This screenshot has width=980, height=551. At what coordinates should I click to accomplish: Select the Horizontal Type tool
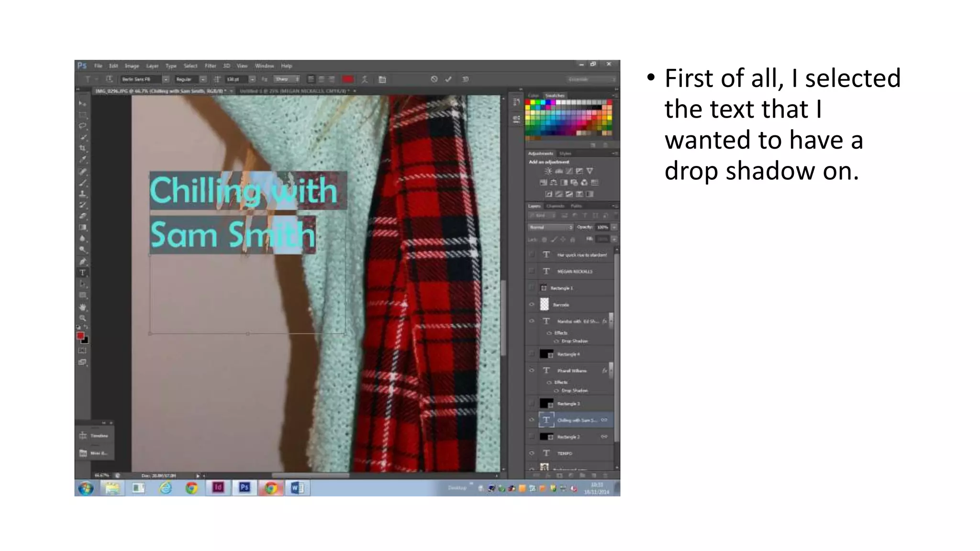[82, 273]
